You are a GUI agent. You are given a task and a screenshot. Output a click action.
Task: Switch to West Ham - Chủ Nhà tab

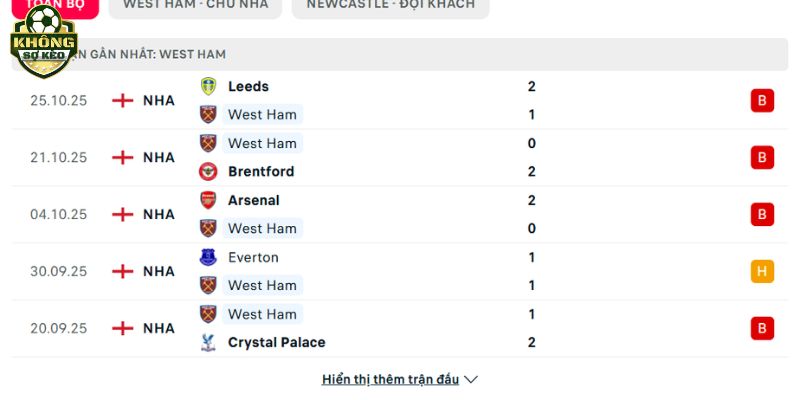(195, 5)
